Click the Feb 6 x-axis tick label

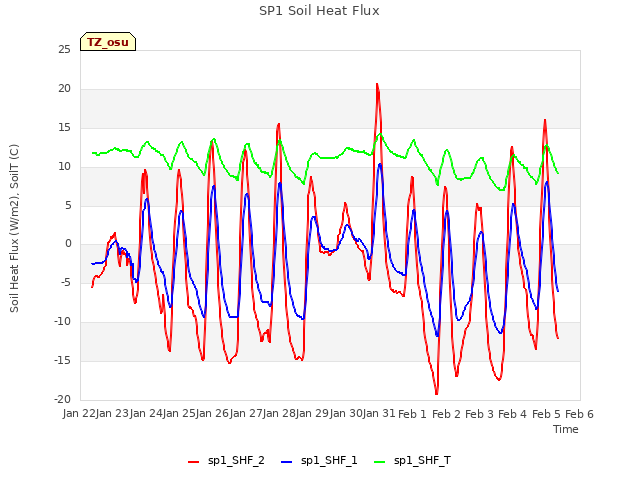[x=579, y=414]
